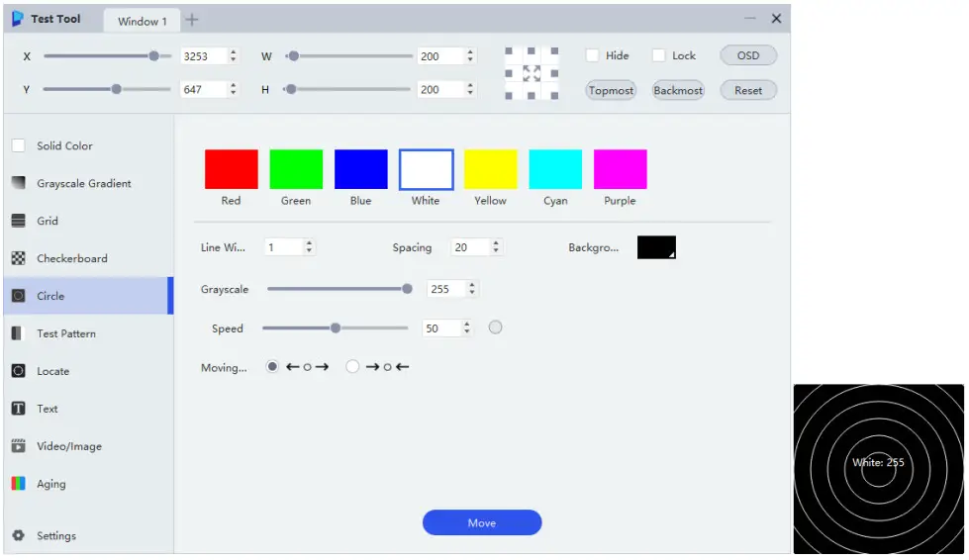Screen dimensions: 969x560
Task: Snap window to right-center anchor
Action: [554, 73]
